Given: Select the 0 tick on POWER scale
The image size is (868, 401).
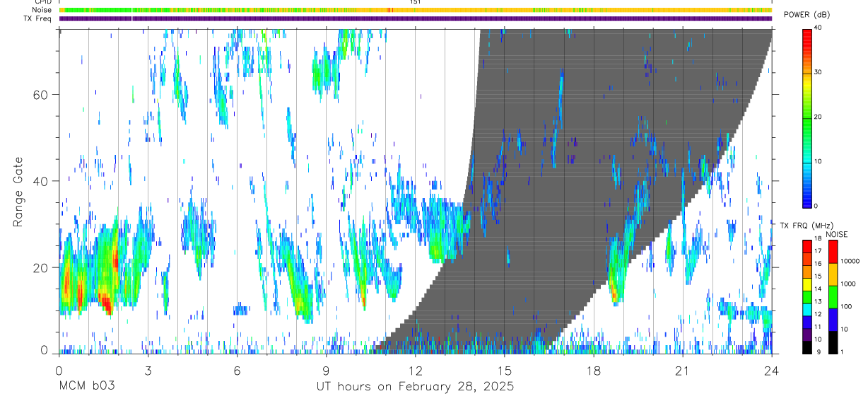Looking at the screenshot, I should click(816, 206).
